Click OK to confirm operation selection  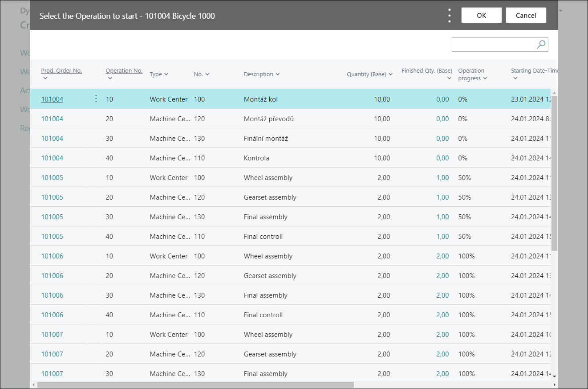point(481,15)
